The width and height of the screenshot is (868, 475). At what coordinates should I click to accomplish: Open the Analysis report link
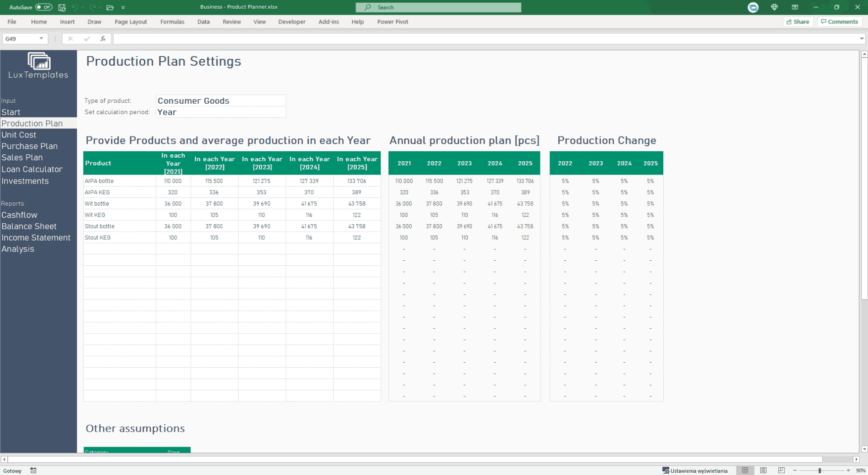18,249
